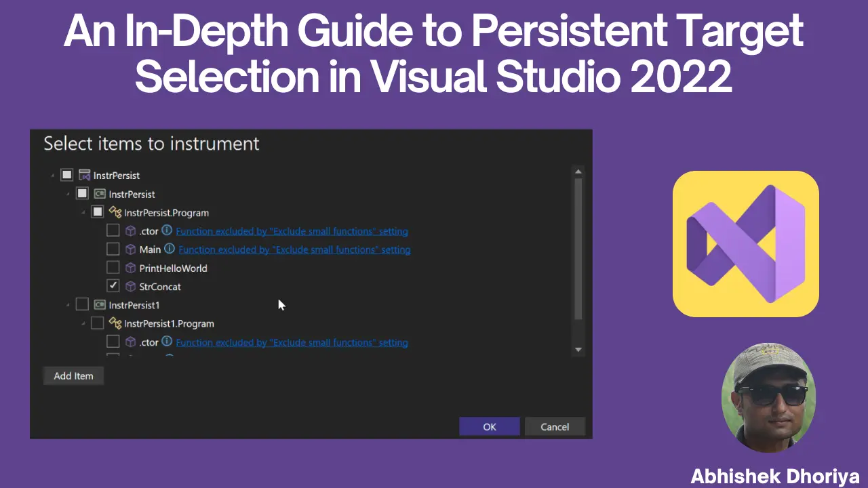The width and height of the screenshot is (868, 488).
Task: Click the C# project icon next to InstrPersist1
Action: click(x=100, y=305)
